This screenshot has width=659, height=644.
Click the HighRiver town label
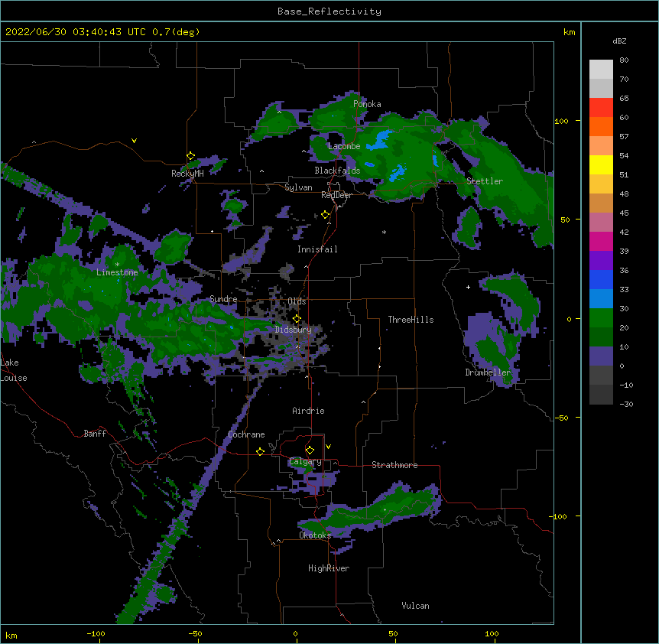[329, 568]
